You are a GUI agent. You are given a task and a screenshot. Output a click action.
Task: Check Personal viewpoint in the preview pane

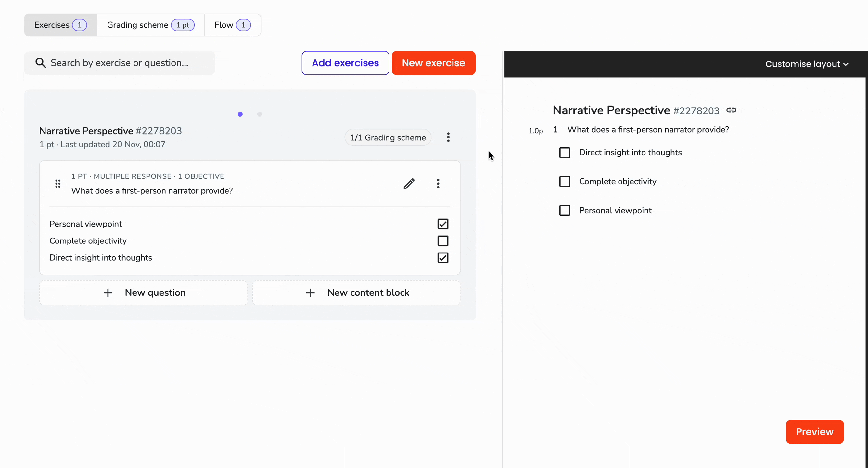click(565, 211)
